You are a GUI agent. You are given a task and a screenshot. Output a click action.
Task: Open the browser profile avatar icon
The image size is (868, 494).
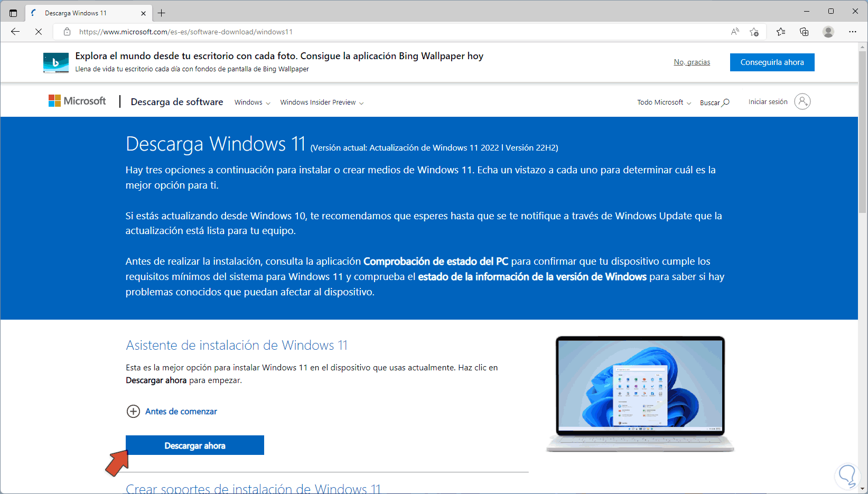click(x=828, y=32)
